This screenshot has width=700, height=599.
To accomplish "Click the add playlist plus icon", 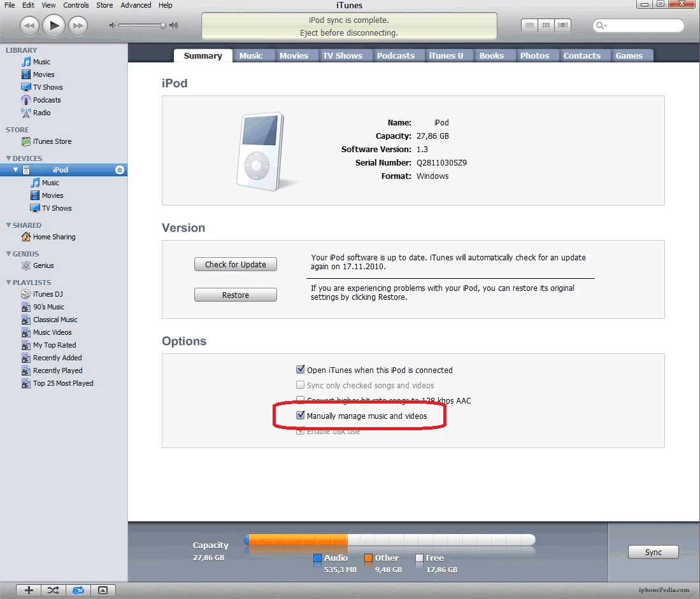I will [29, 590].
